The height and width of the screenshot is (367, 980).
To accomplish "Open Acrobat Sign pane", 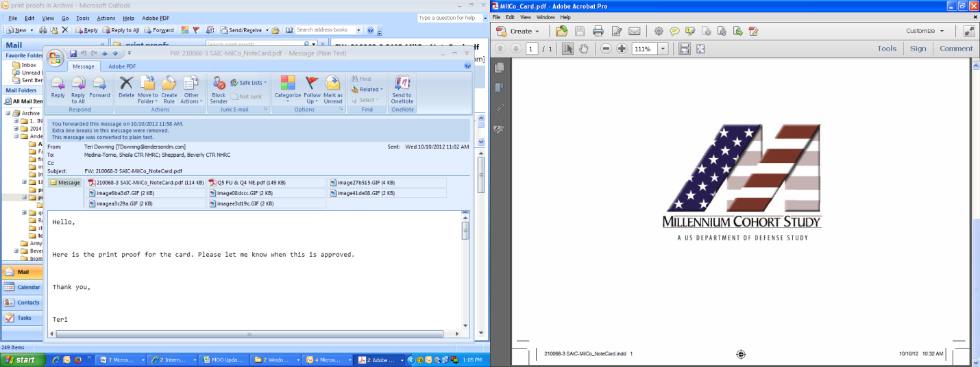I will [918, 49].
